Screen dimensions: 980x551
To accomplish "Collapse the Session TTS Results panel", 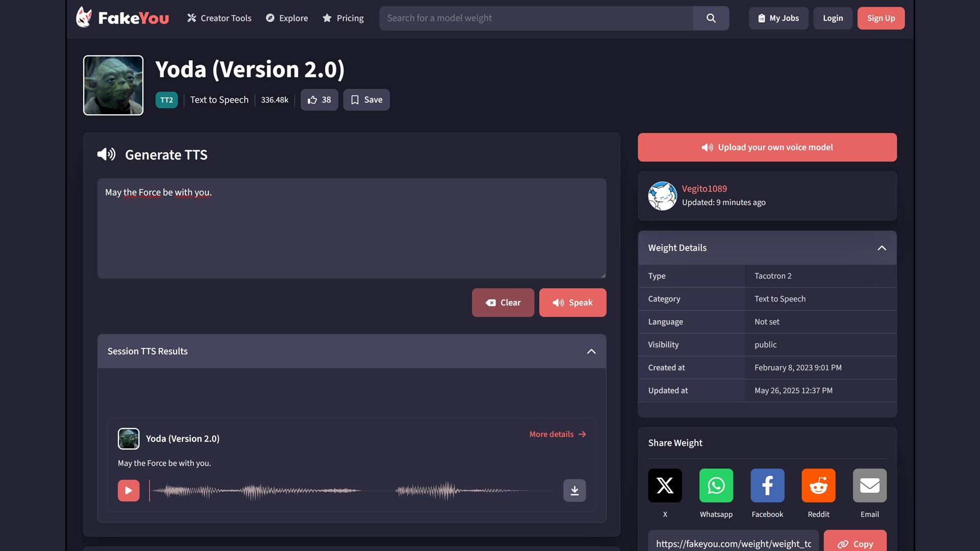I will click(x=591, y=351).
